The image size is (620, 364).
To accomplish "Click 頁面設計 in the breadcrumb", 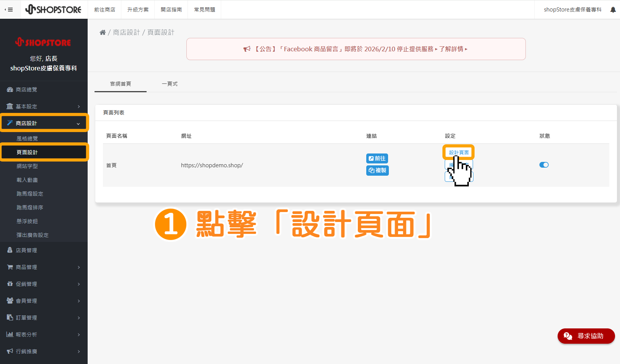I will pyautogui.click(x=160, y=32).
